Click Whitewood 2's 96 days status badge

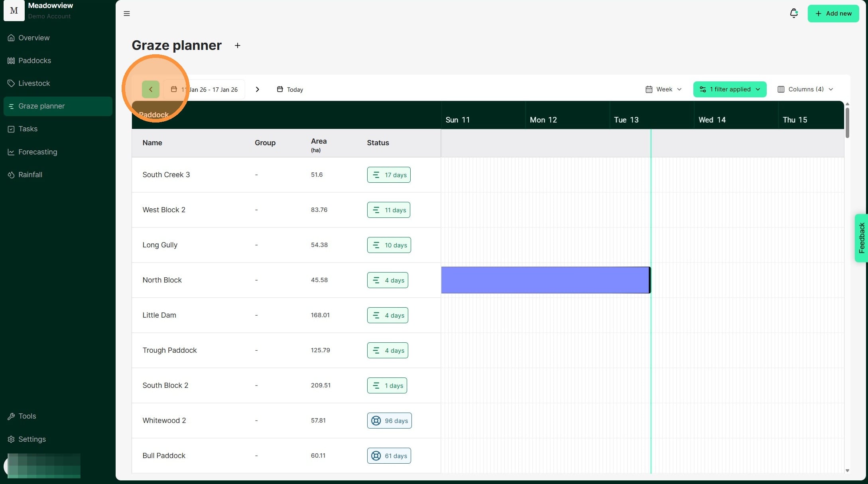coord(389,421)
